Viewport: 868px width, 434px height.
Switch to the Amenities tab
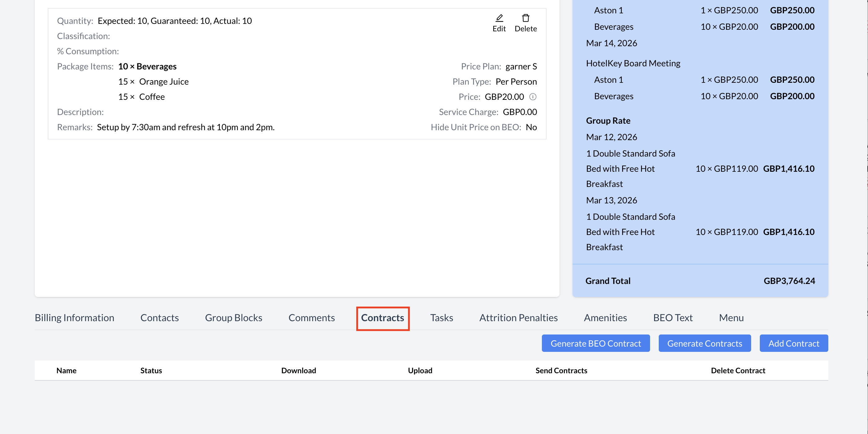point(605,318)
